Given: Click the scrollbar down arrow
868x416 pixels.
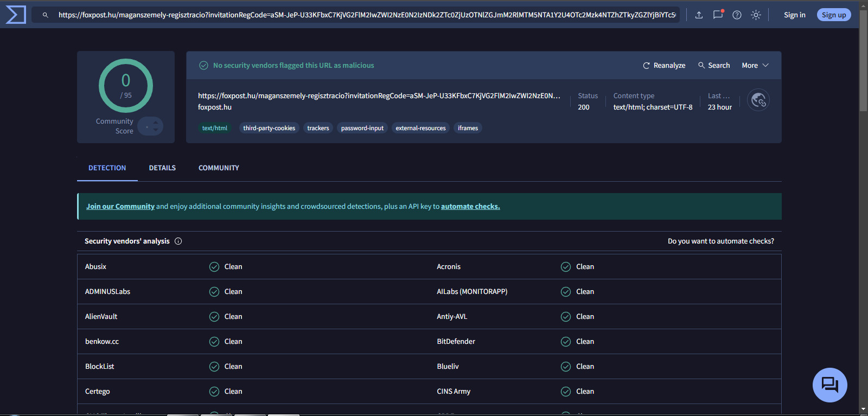Looking at the screenshot, I should pos(863,409).
